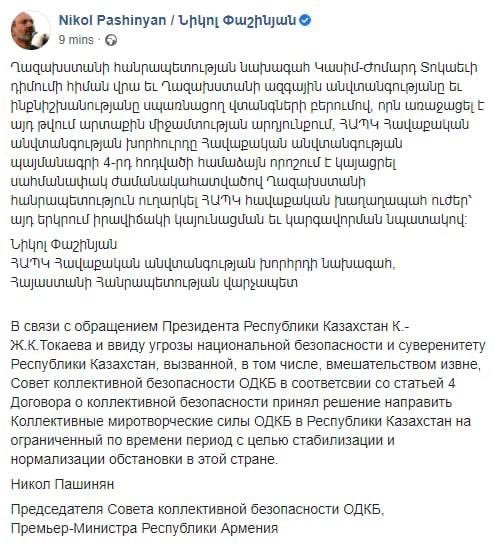Click the Armenian name Նիկոլ Փաշինյան in header
The image size is (498, 549).
tap(237, 21)
